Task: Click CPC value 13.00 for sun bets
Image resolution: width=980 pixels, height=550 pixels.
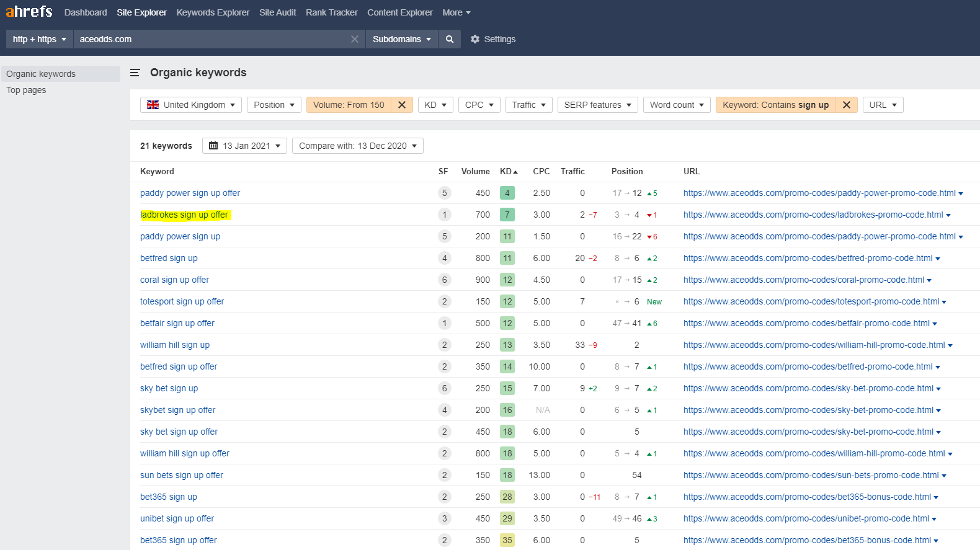Action: click(539, 475)
